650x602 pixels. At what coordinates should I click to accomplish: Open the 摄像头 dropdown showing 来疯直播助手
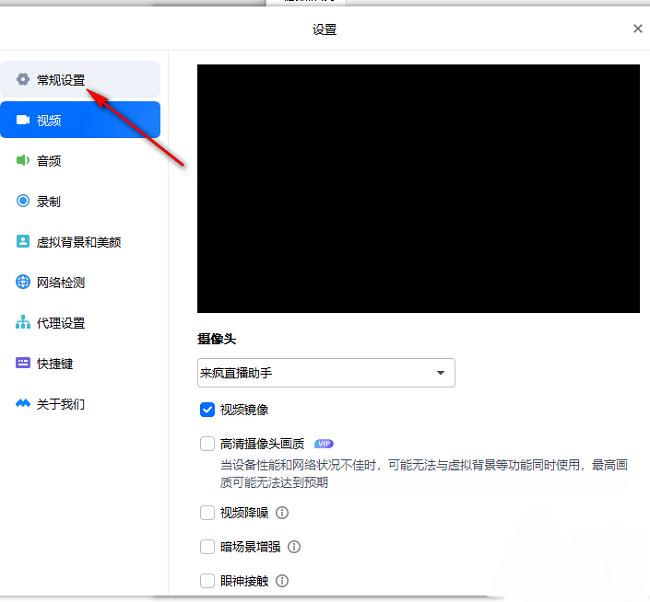[326, 373]
